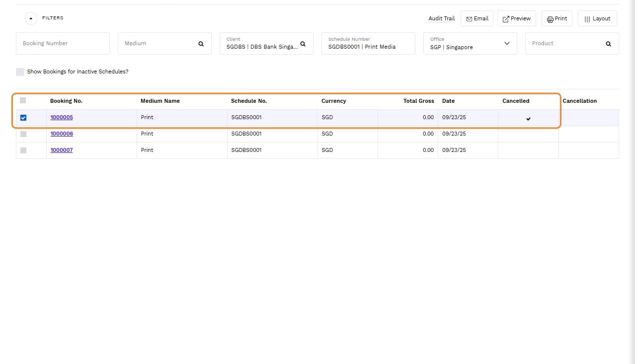Screen dimensions: 635x364
Task: Select the booking 1000007 row checkbox
Action: pyautogui.click(x=23, y=150)
